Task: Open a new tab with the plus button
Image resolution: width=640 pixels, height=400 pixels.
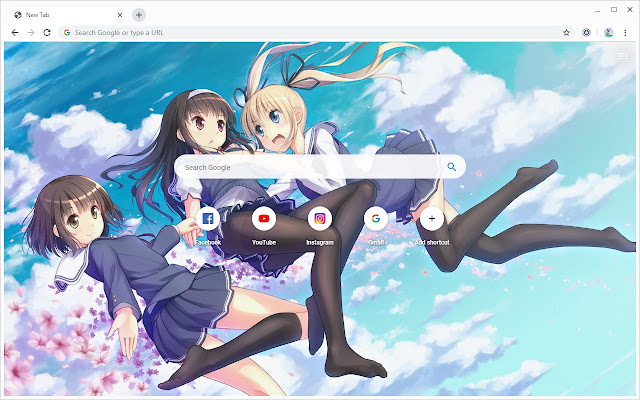Action: 139,15
